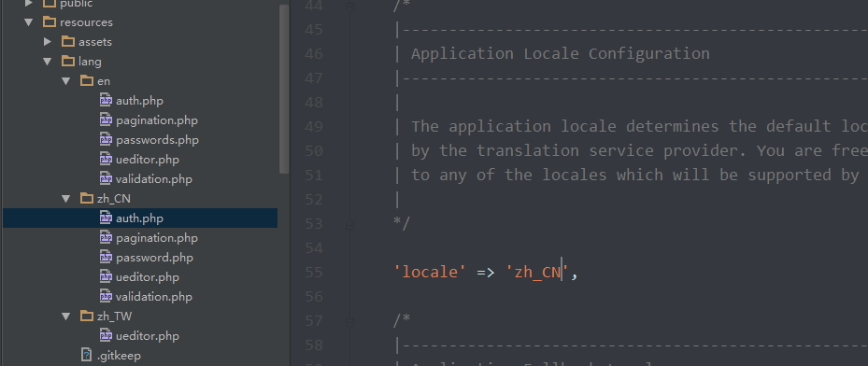The width and height of the screenshot is (868, 366).
Task: Click the en folder icon
Action: point(87,80)
